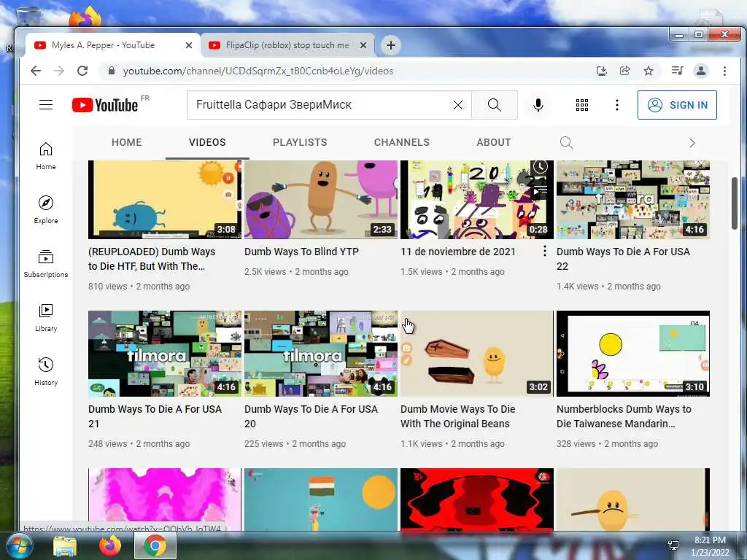The image size is (747, 560).
Task: Open the YouTube apps grid
Action: click(581, 105)
